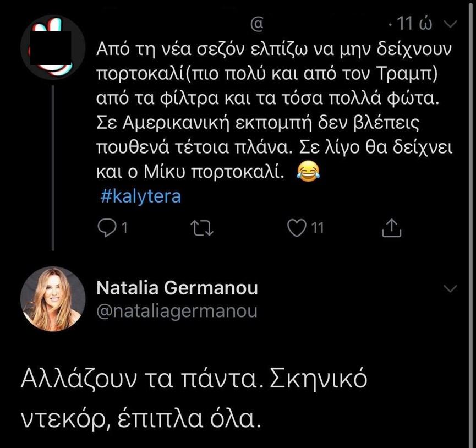The height and width of the screenshot is (448, 476).
Task: Expand options next to the 11 hour timestamp
Action: [x=450, y=24]
